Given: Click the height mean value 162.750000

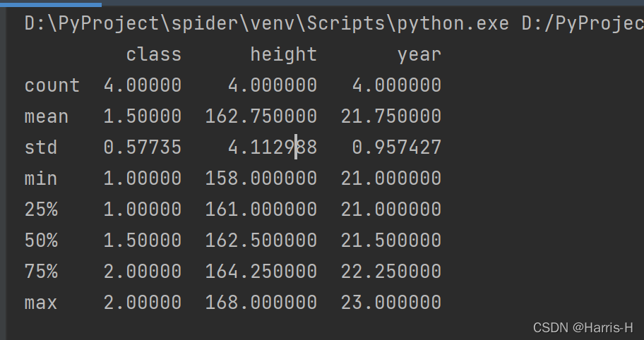Looking at the screenshot, I should [x=261, y=116].
